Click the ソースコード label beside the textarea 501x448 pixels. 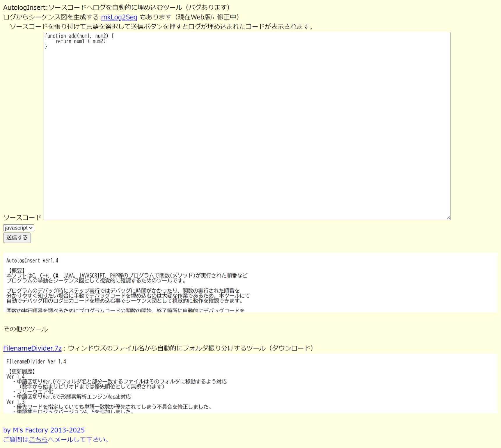22,217
